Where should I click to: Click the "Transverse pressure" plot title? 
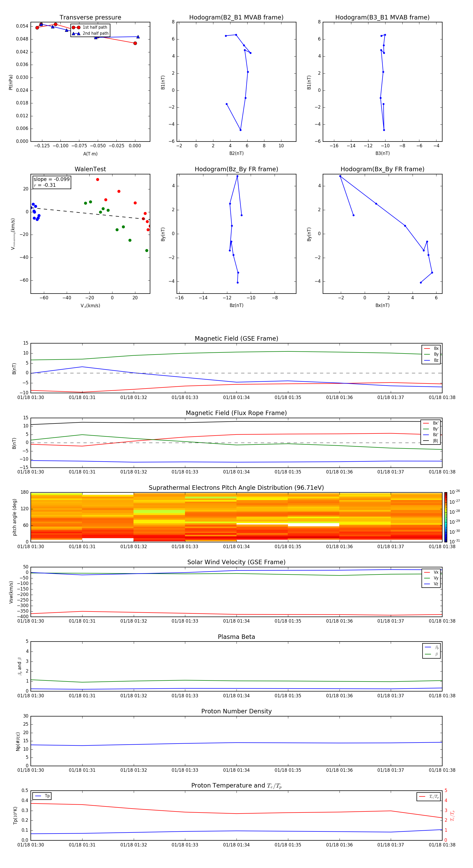click(90, 18)
